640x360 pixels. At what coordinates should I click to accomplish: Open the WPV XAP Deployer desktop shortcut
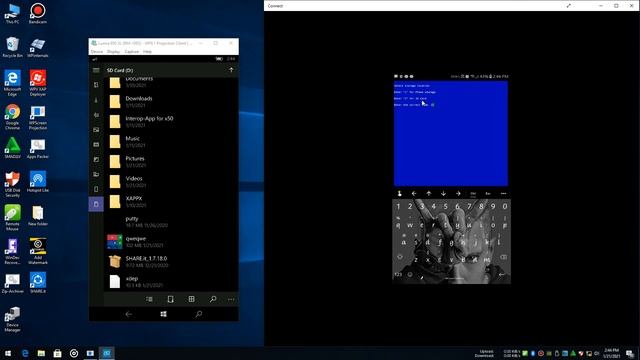(x=38, y=83)
